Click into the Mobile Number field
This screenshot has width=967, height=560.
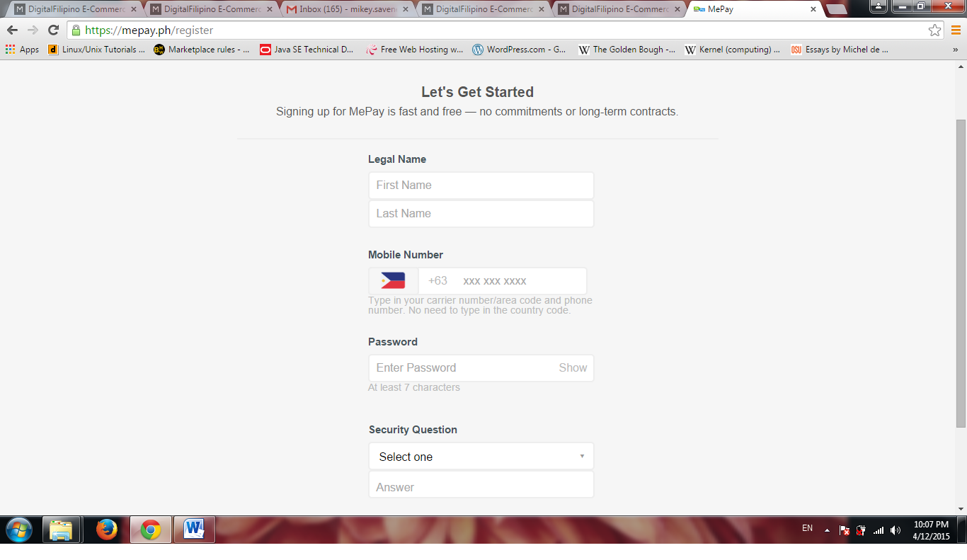520,281
